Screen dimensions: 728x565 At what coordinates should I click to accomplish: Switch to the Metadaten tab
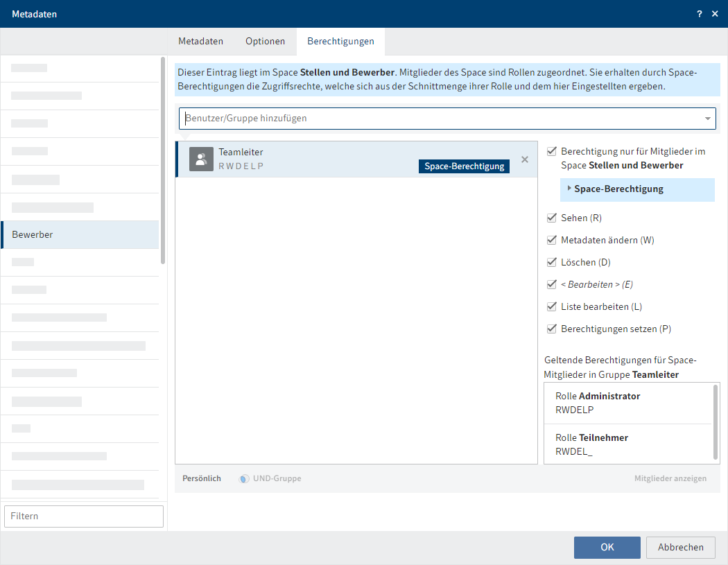tap(200, 42)
